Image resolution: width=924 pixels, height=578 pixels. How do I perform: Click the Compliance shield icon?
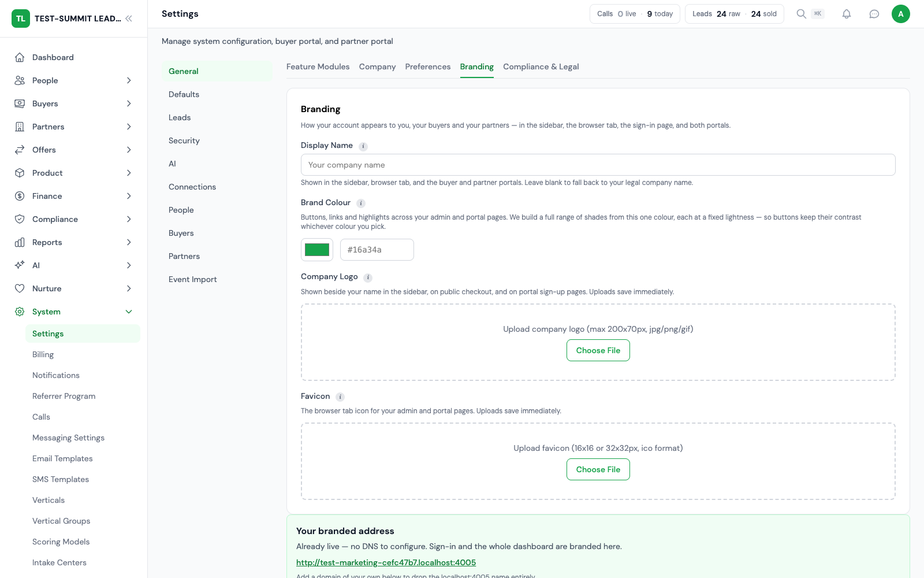(x=20, y=219)
